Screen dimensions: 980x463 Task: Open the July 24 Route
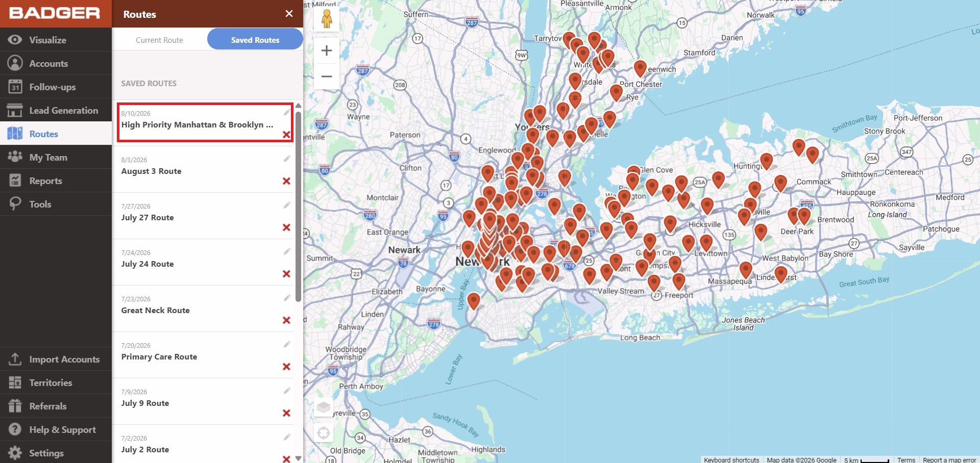[x=148, y=264]
